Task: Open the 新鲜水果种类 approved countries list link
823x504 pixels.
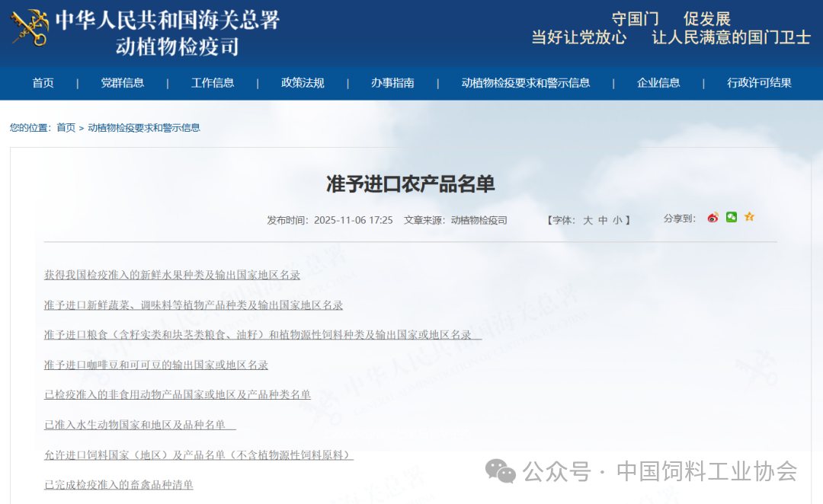Action: click(172, 275)
